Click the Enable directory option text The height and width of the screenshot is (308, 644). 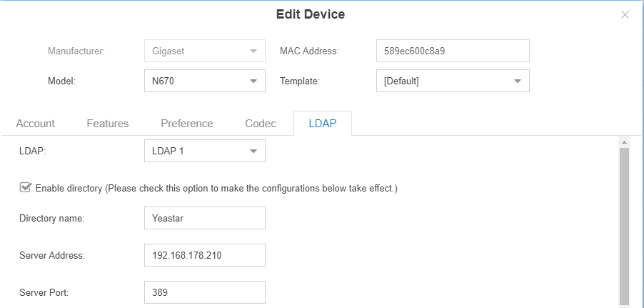216,189
